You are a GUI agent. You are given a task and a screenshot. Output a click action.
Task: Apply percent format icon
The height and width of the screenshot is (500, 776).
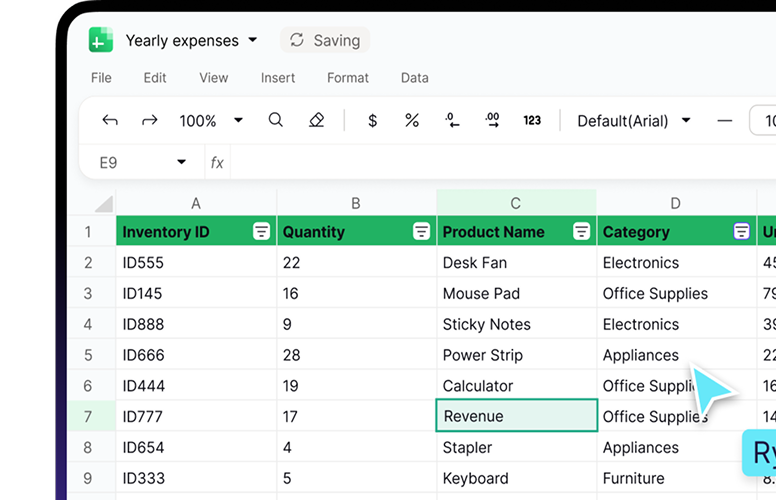pyautogui.click(x=412, y=121)
